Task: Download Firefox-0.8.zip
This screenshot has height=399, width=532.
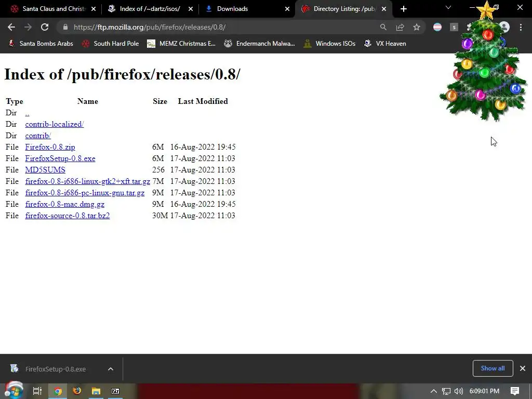Action: point(50,147)
